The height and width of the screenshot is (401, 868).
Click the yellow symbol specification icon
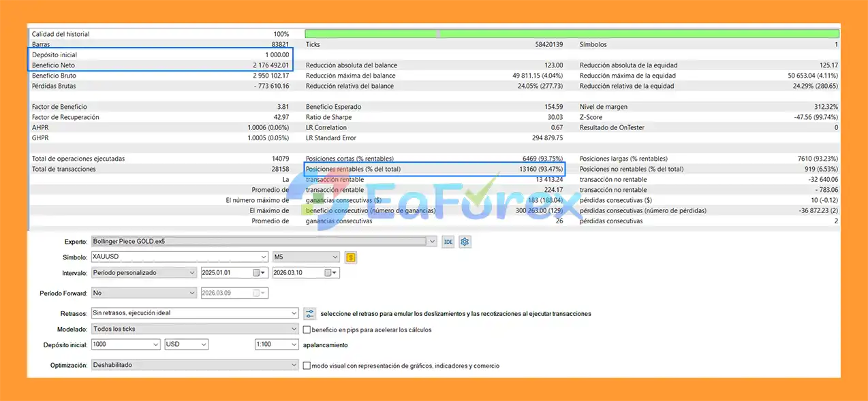351,257
